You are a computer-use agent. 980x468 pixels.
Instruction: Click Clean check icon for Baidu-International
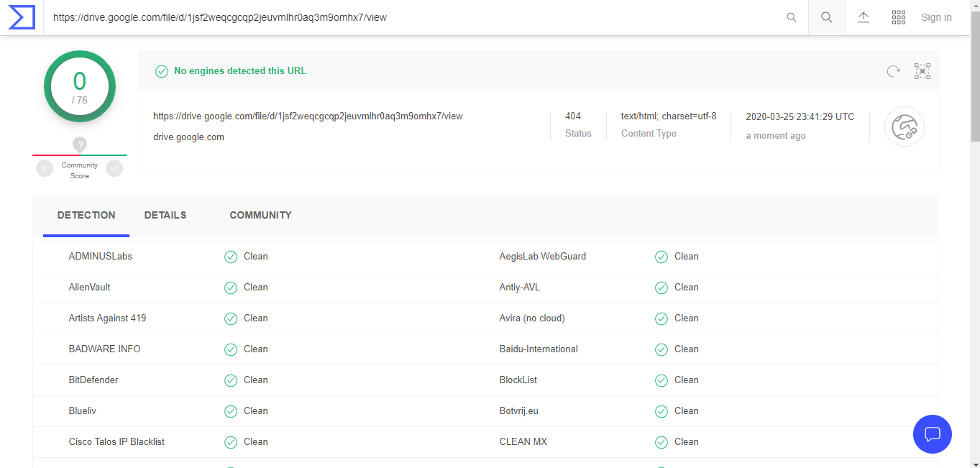point(661,349)
